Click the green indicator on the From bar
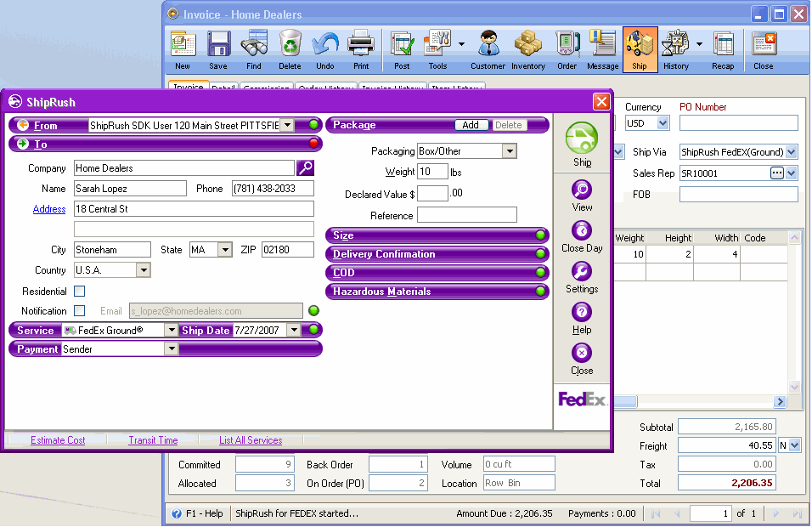This screenshot has width=812, height=527. 313,124
